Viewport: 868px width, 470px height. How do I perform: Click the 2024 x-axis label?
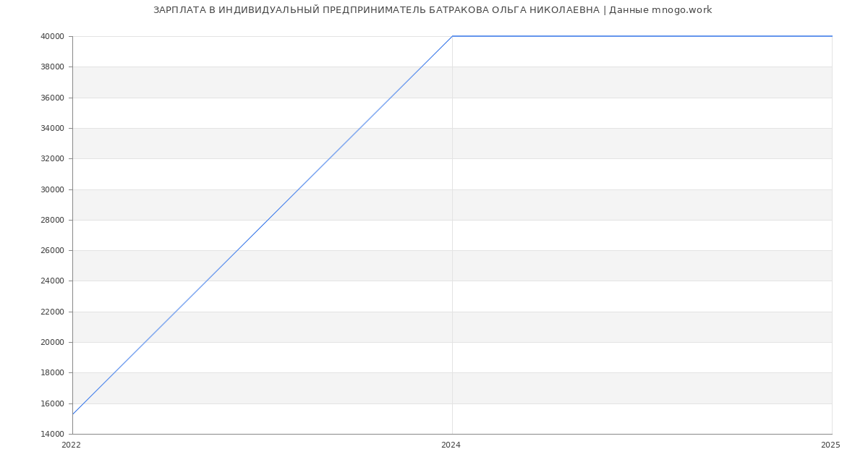point(451,445)
